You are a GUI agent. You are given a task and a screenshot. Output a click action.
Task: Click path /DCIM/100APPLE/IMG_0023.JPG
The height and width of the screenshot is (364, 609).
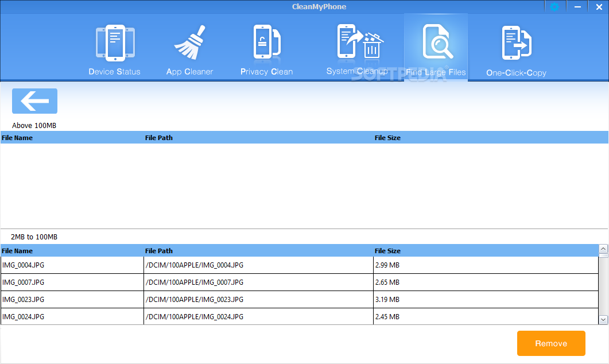(x=194, y=300)
